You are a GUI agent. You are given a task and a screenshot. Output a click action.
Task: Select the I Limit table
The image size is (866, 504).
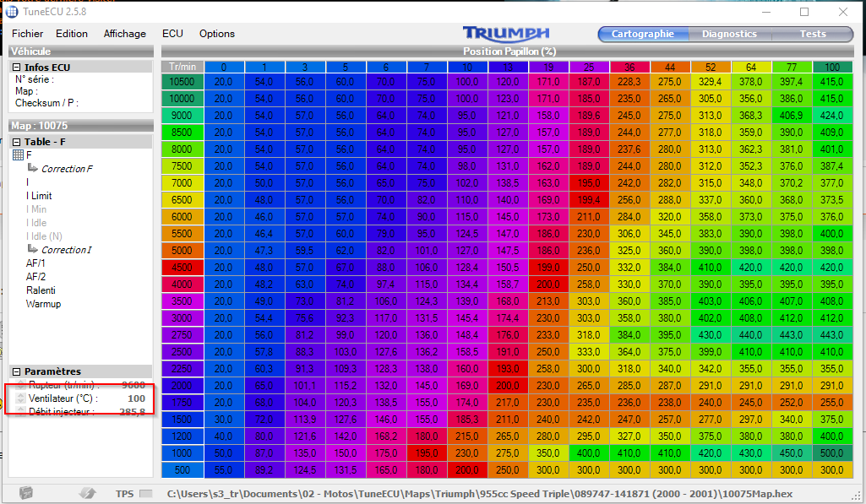pos(39,195)
